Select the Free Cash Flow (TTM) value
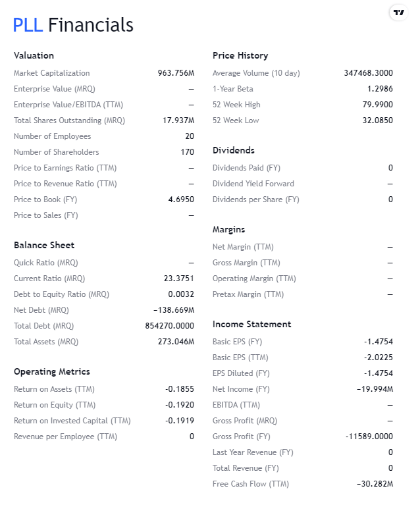 pos(375,484)
